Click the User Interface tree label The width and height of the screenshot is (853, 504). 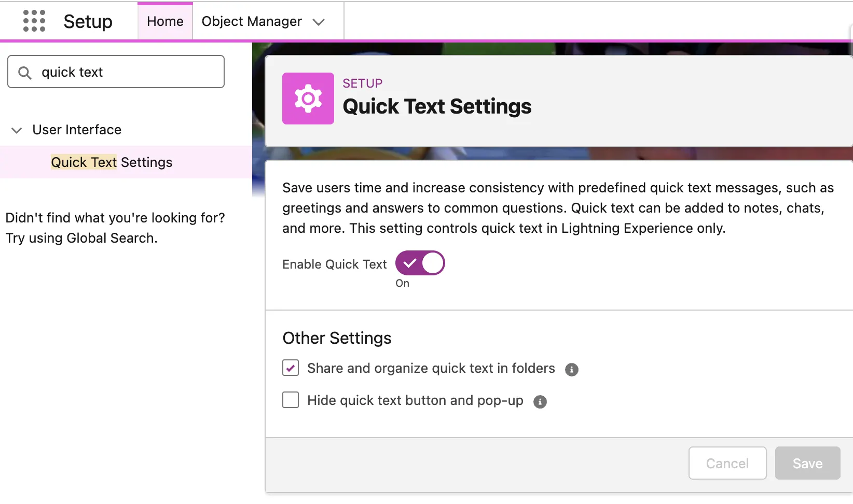pyautogui.click(x=77, y=130)
